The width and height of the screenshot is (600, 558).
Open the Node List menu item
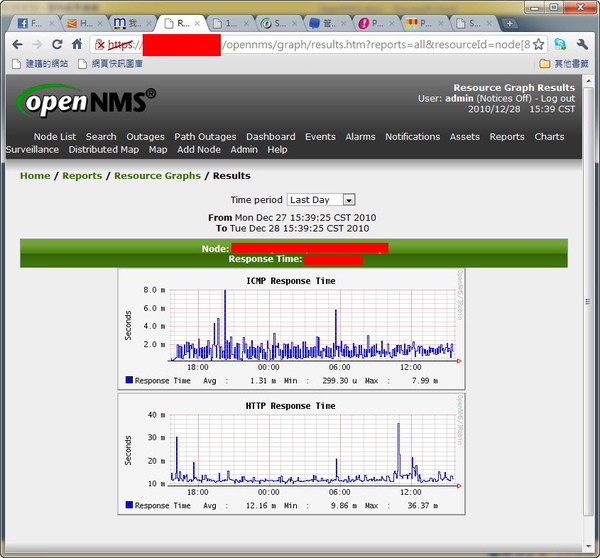click(55, 137)
